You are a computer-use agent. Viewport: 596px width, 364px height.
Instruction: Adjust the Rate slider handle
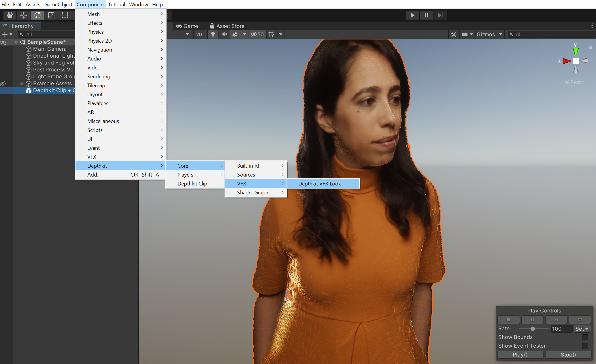(x=533, y=329)
